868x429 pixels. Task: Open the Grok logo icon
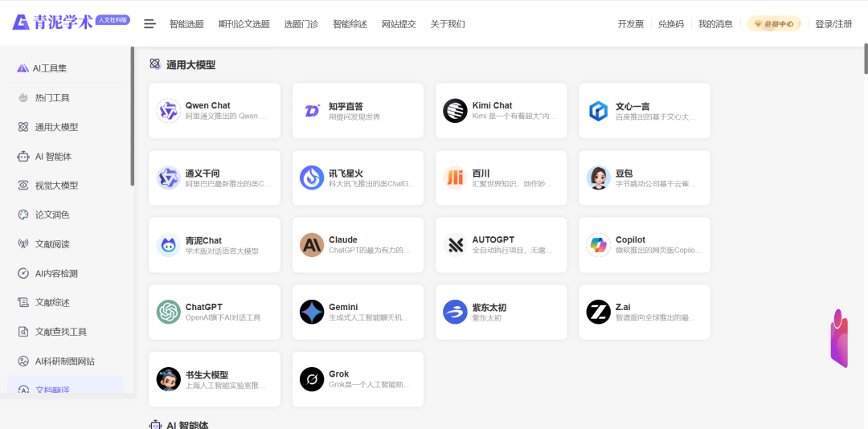(312, 379)
